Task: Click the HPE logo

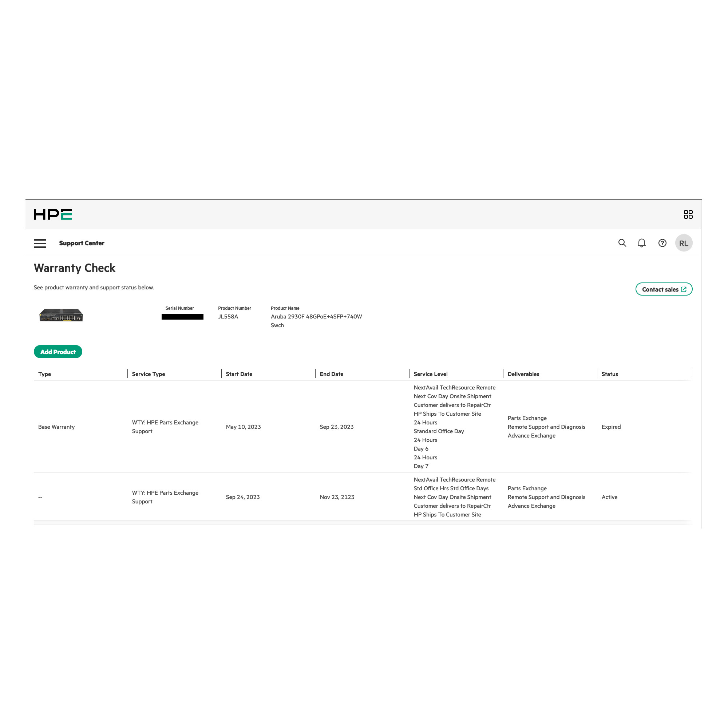Action: (x=53, y=214)
